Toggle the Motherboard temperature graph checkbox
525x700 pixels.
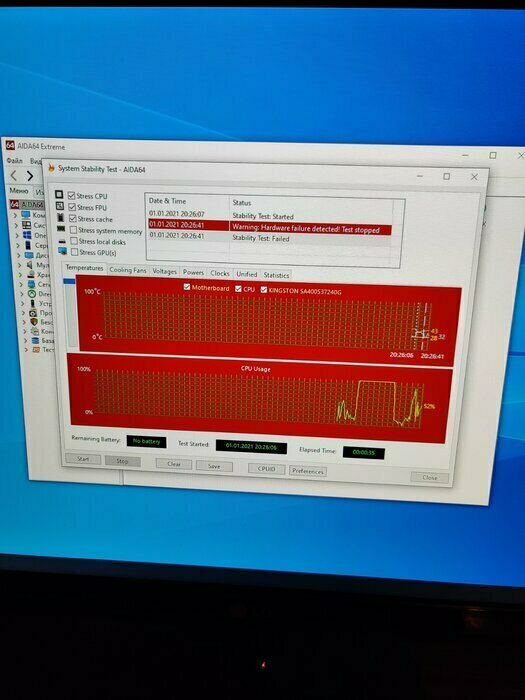(x=187, y=287)
